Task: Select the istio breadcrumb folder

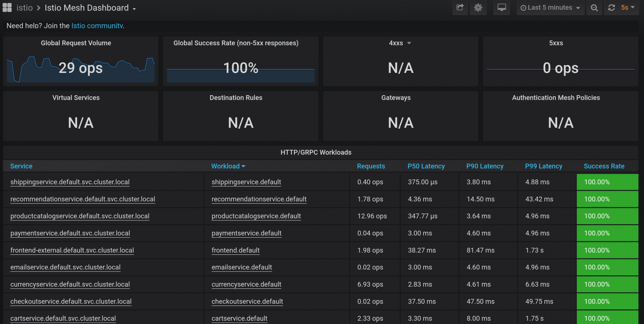Action: pyautogui.click(x=25, y=8)
